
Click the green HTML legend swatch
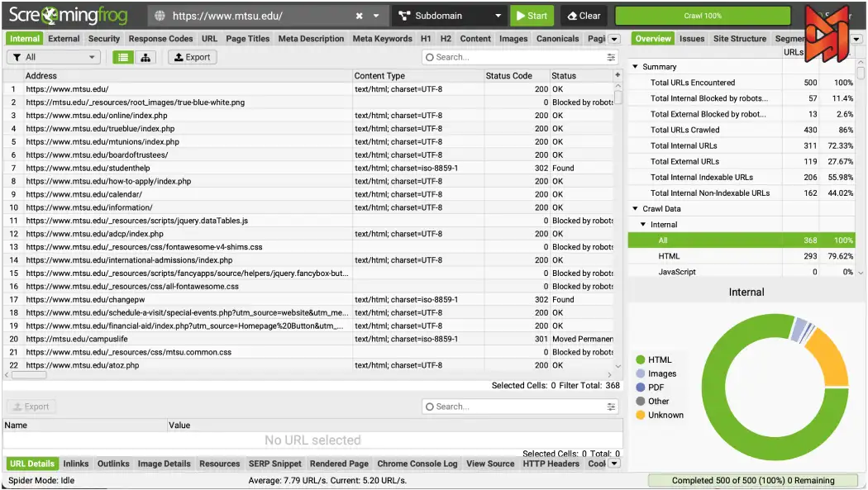pos(641,360)
